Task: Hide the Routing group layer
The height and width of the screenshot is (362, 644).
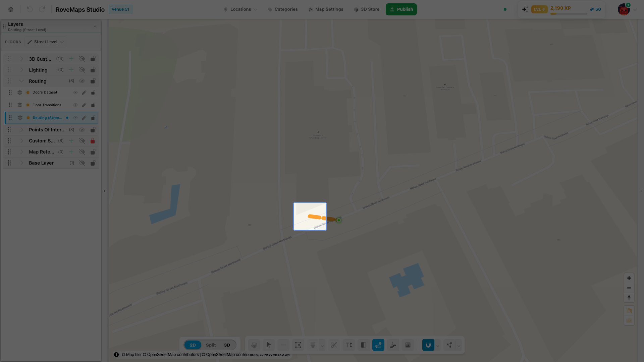Action: [82, 81]
